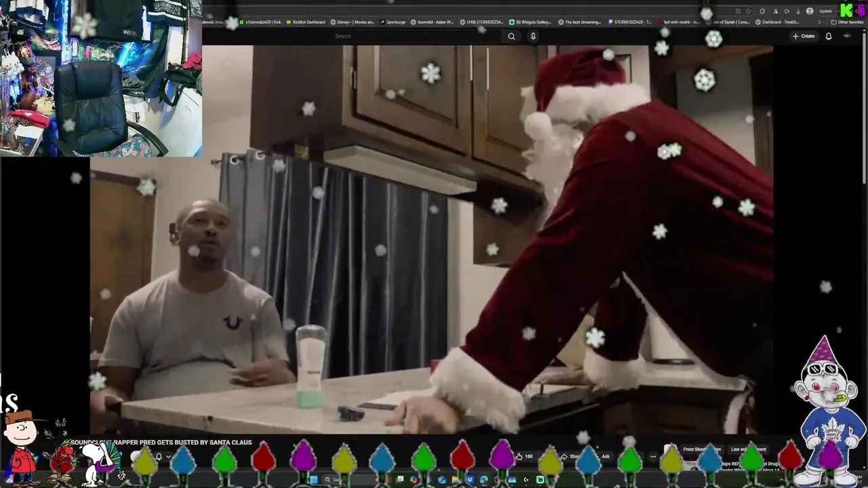Open itzsmok3 - Adam W bookmark
868x488 pixels.
(x=432, y=22)
